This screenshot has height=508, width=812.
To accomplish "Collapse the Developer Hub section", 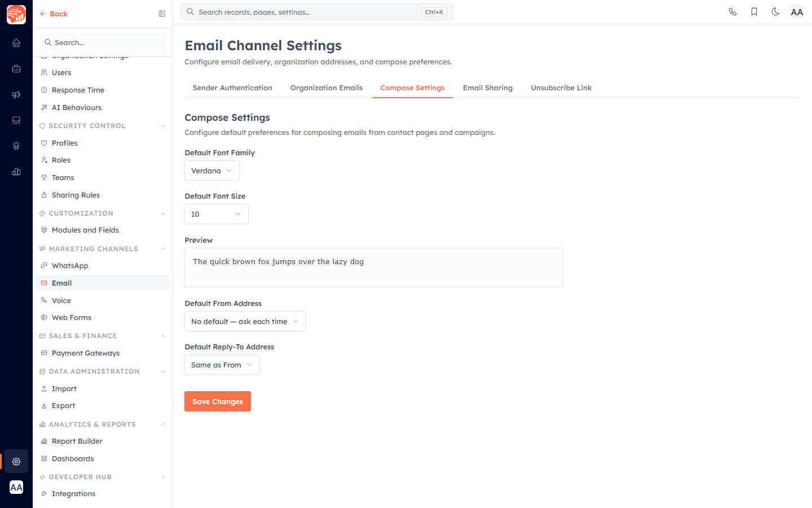I will click(102, 477).
